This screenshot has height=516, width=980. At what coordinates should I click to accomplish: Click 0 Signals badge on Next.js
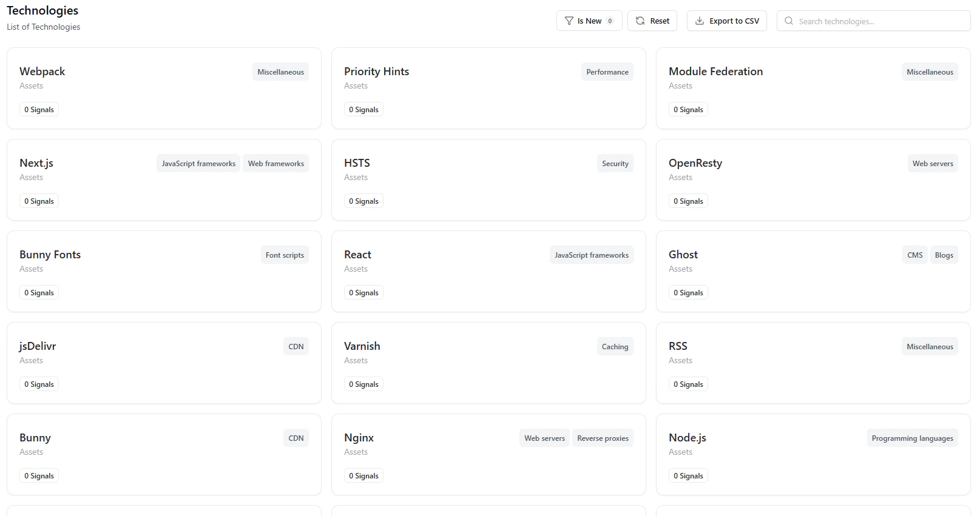point(39,201)
